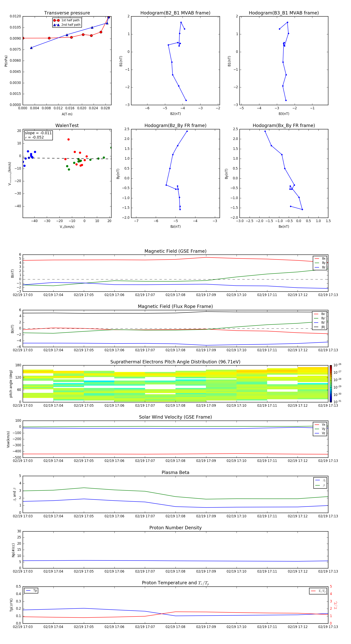Click the "2nd half path" legend entry
The height and width of the screenshot is (644, 351).
(x=67, y=25)
